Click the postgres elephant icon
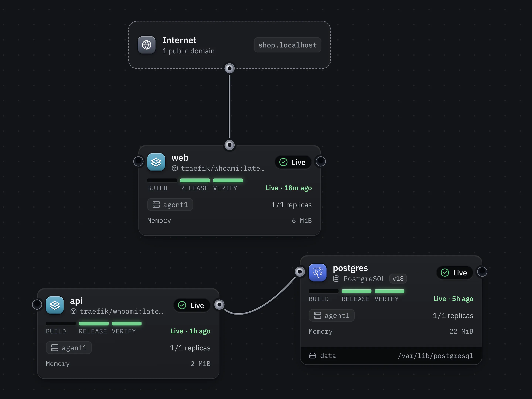The image size is (532, 399). click(318, 272)
